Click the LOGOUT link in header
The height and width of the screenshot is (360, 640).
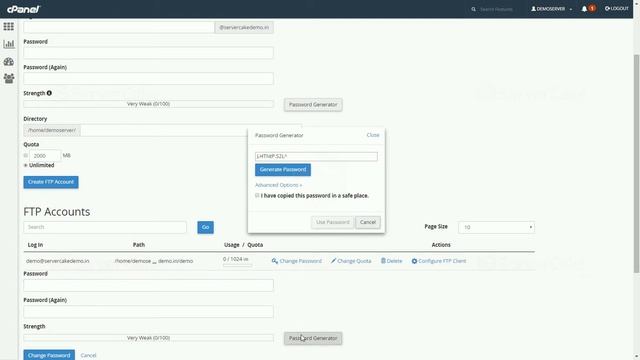tap(617, 9)
